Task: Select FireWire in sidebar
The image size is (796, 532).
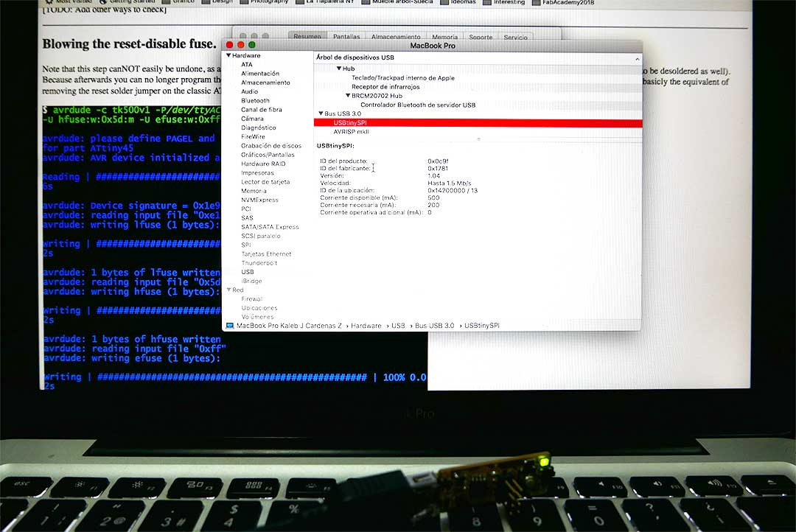Action: [x=253, y=136]
